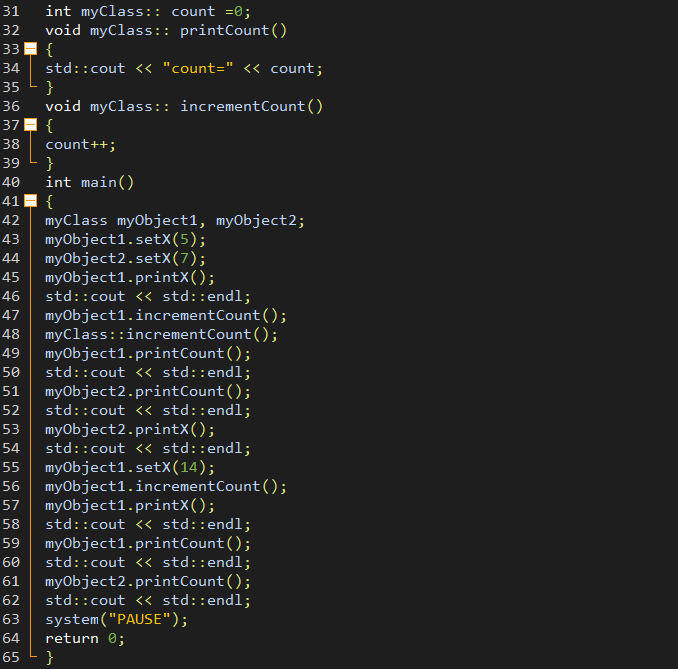Click 'myObject1.printCount();' on line 49
The image size is (678, 669).
[x=148, y=354]
